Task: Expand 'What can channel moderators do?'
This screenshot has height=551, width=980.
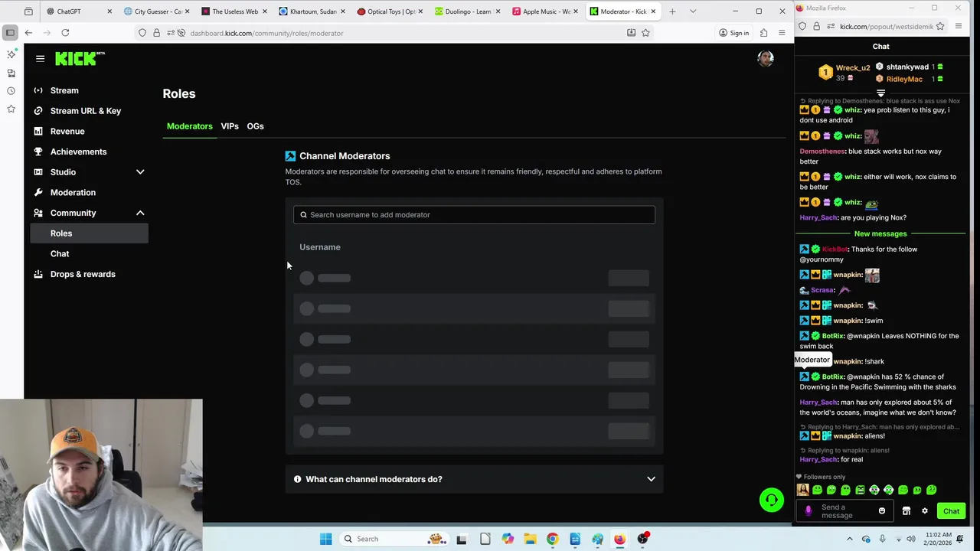Action: [x=475, y=479]
